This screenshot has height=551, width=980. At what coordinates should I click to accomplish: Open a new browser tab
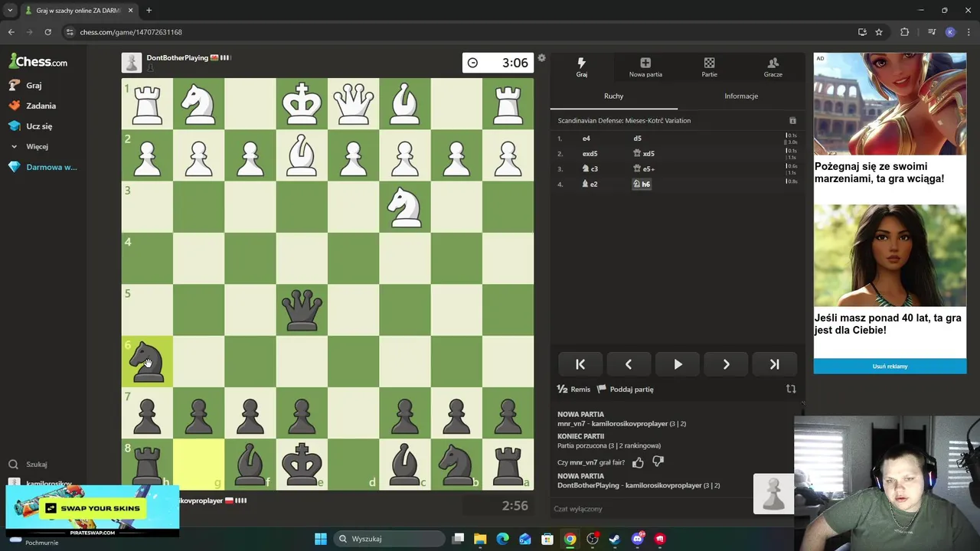pyautogui.click(x=149, y=10)
